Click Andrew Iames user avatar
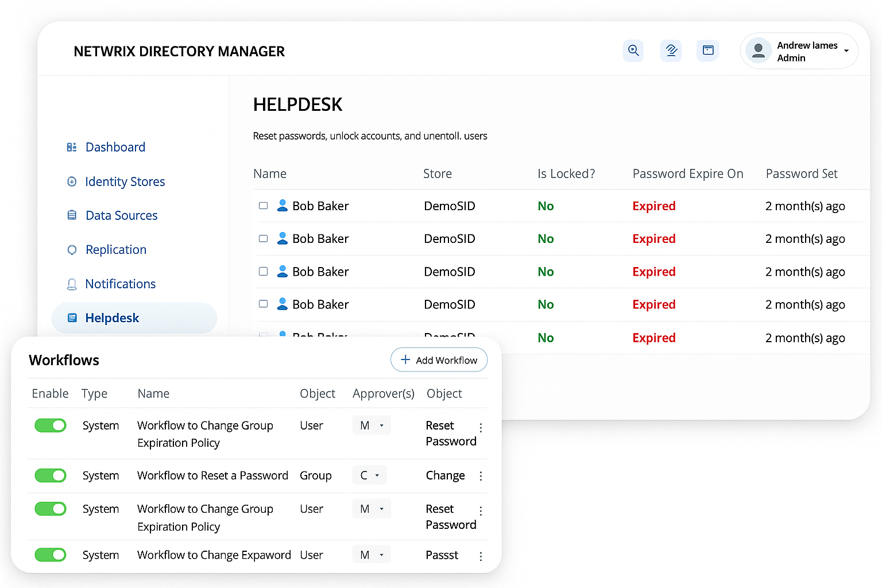This screenshot has width=882, height=588. [x=759, y=51]
